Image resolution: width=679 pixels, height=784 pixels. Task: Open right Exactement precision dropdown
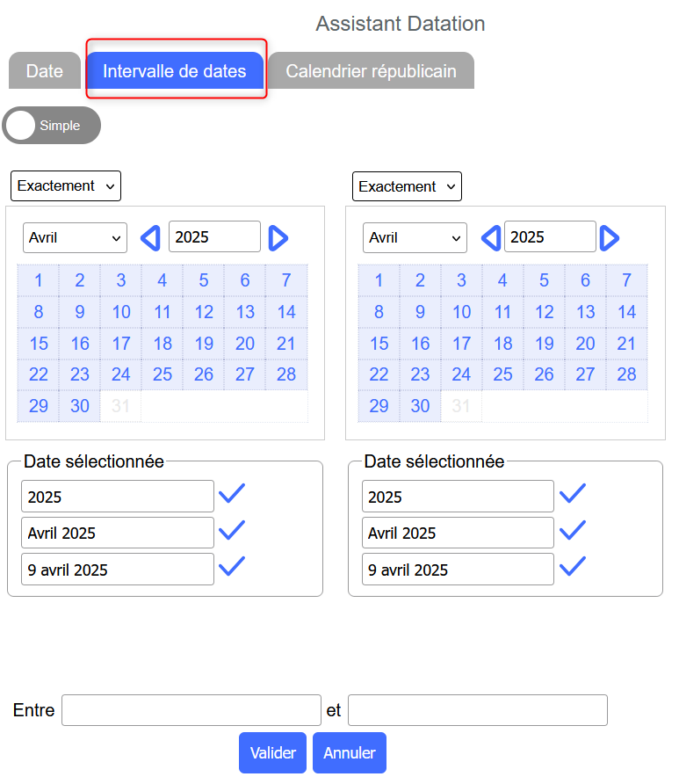pyautogui.click(x=407, y=186)
